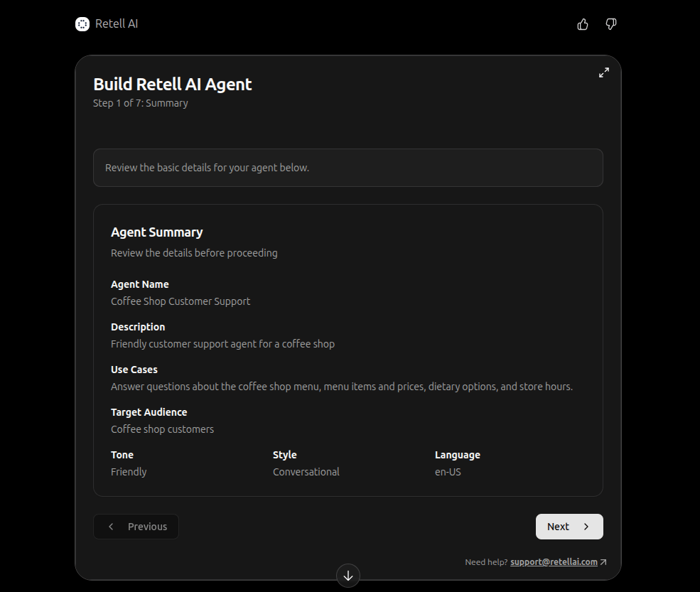Click the 'Conversational' style value
This screenshot has height=592, width=700.
coord(306,472)
